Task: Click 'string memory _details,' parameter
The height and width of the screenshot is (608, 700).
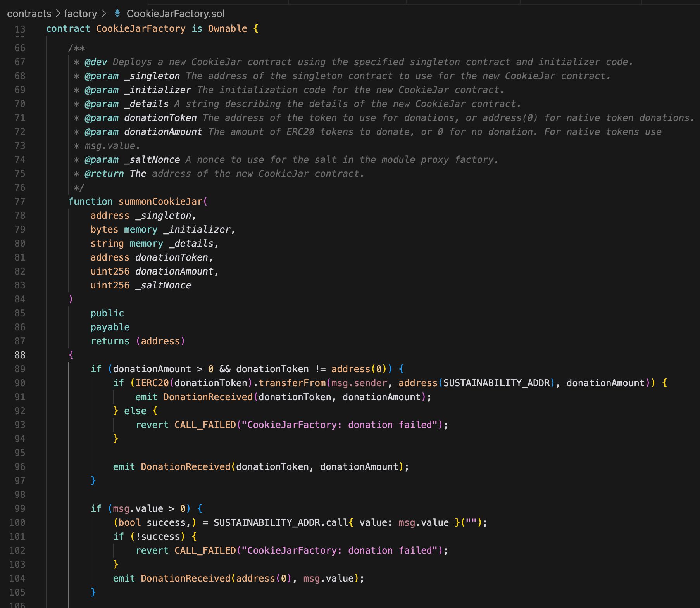Action: tap(155, 243)
